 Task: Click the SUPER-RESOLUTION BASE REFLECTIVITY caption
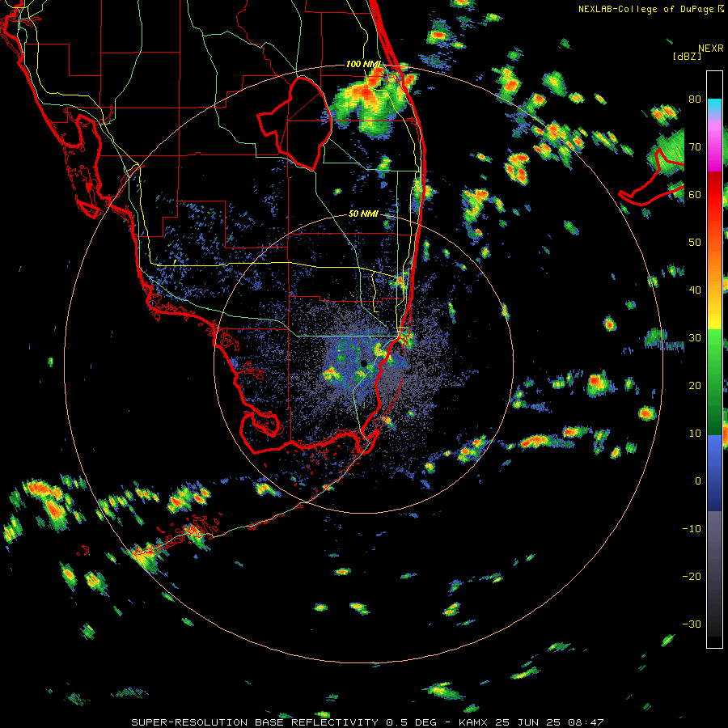click(255, 722)
